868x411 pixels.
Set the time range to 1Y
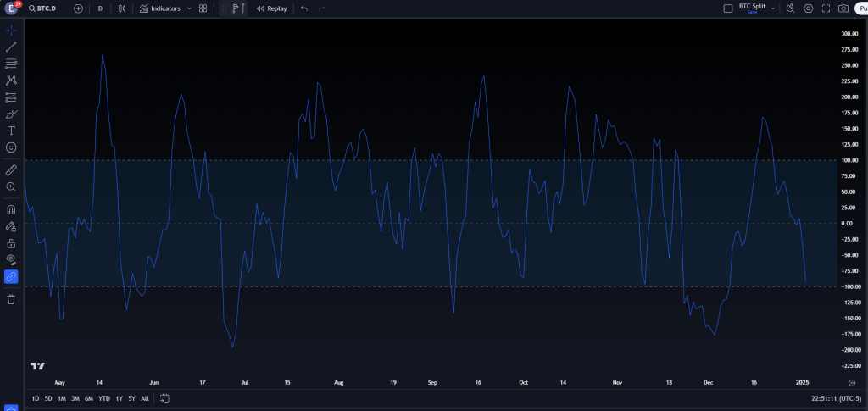119,398
